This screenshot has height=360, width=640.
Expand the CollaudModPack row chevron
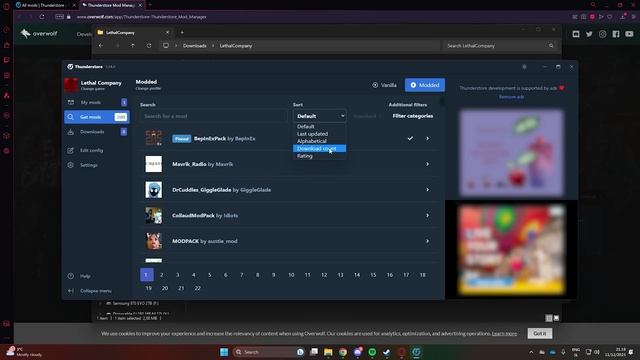pyautogui.click(x=427, y=216)
